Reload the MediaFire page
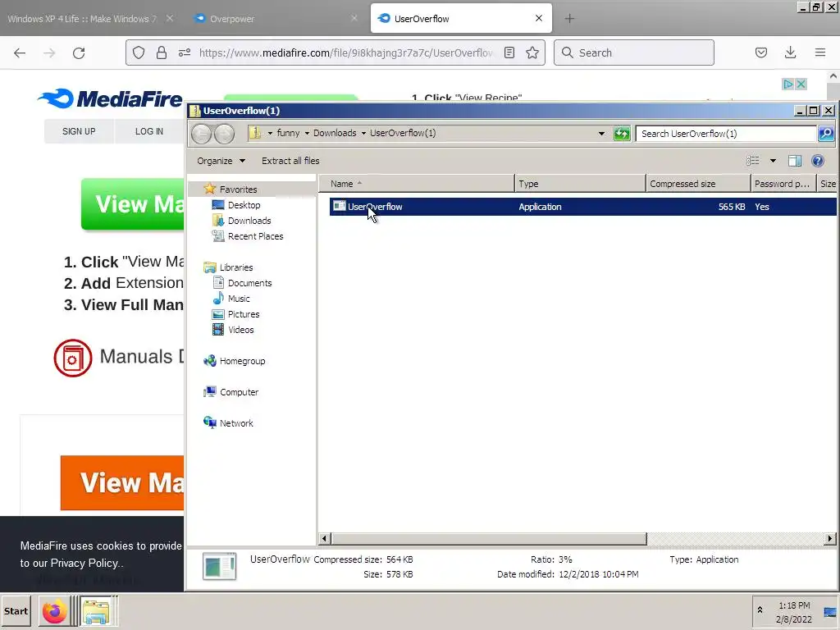This screenshot has width=840, height=630. click(x=79, y=52)
